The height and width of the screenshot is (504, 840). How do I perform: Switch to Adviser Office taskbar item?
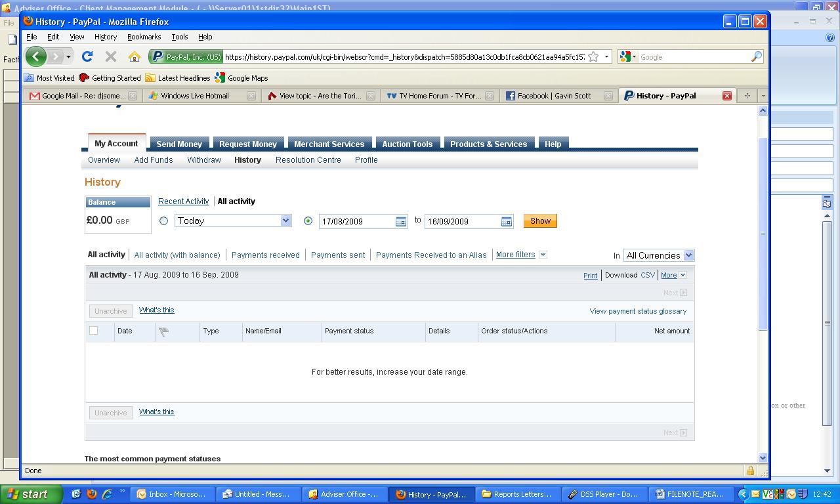344,494
